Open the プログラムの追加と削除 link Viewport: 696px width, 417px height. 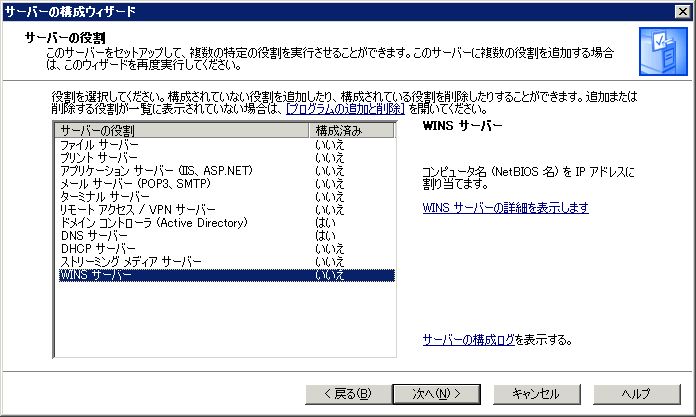345,109
